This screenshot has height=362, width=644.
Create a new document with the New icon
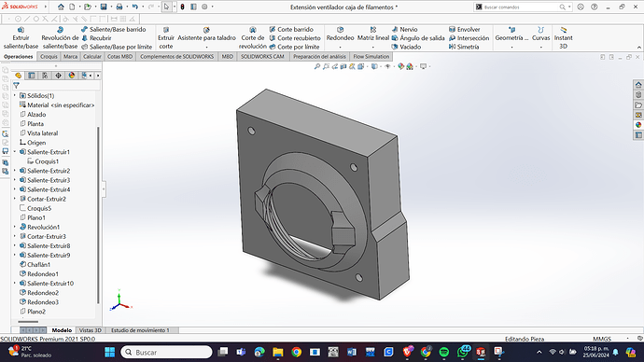[72, 7]
